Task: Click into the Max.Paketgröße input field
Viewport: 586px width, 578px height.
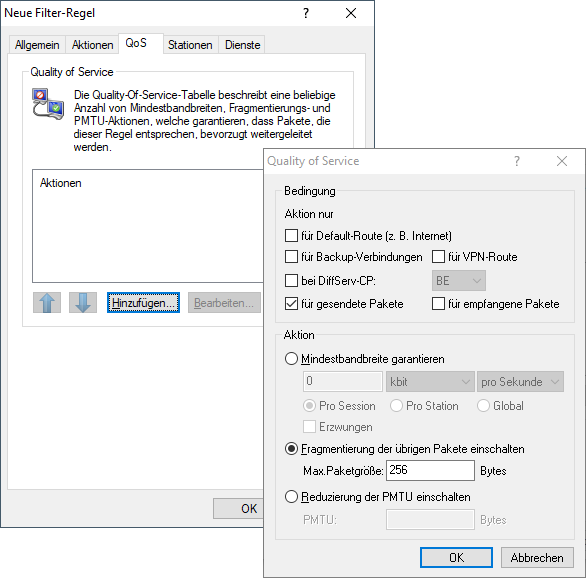Action: pyautogui.click(x=430, y=470)
